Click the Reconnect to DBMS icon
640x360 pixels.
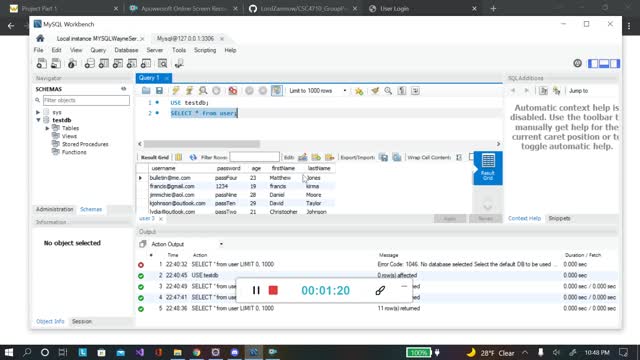click(179, 63)
